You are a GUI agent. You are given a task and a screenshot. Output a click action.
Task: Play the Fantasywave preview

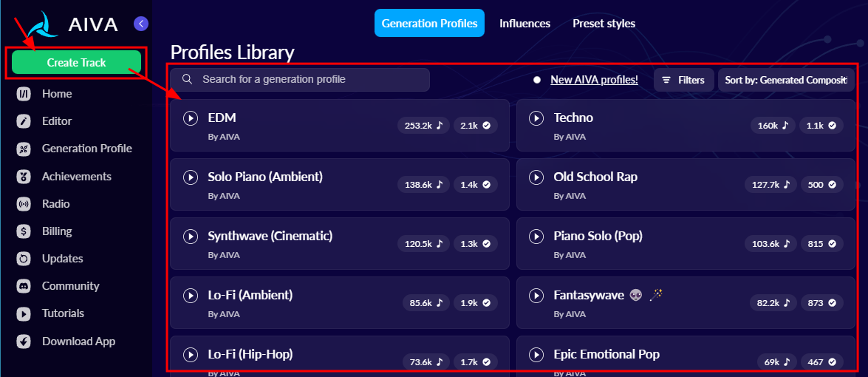pos(536,296)
